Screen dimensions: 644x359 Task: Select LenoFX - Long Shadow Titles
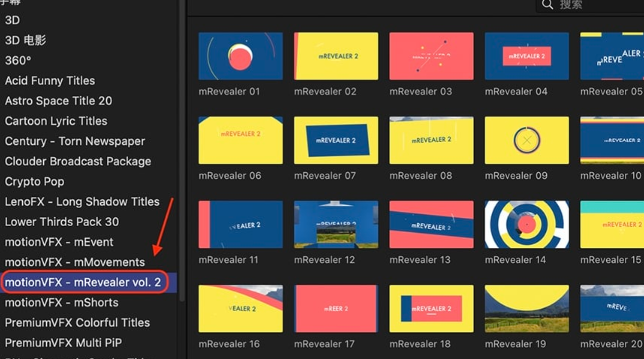(x=82, y=202)
